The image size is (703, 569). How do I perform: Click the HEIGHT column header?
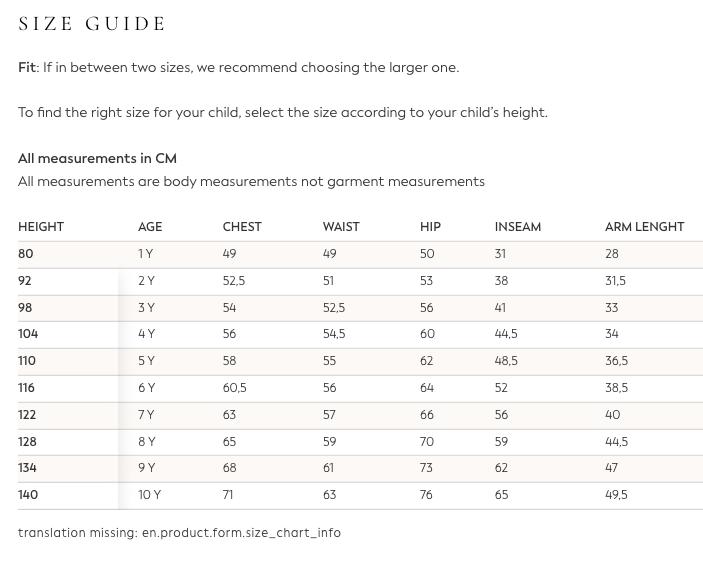[x=41, y=227]
